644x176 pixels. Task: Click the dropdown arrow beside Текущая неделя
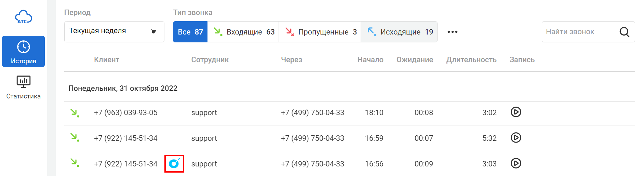(154, 32)
